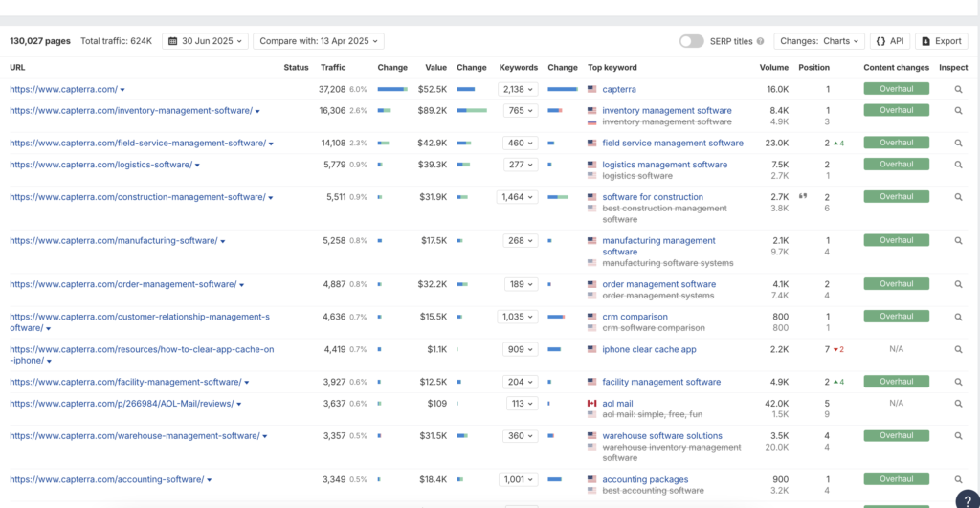The image size is (980, 508).
Task: Expand the 460 keywords dropdown
Action: tap(520, 144)
